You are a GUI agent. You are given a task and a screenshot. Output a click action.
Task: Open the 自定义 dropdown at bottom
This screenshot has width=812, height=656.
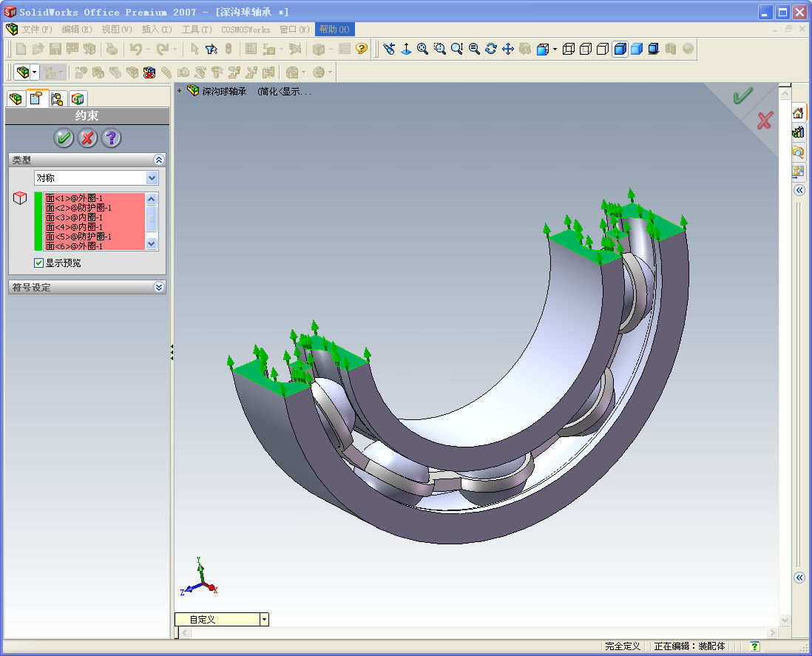pos(265,619)
